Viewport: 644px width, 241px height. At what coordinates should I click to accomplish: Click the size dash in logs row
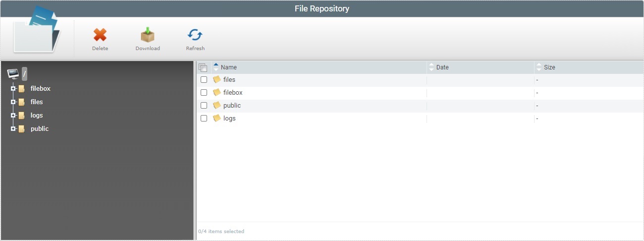coord(537,119)
